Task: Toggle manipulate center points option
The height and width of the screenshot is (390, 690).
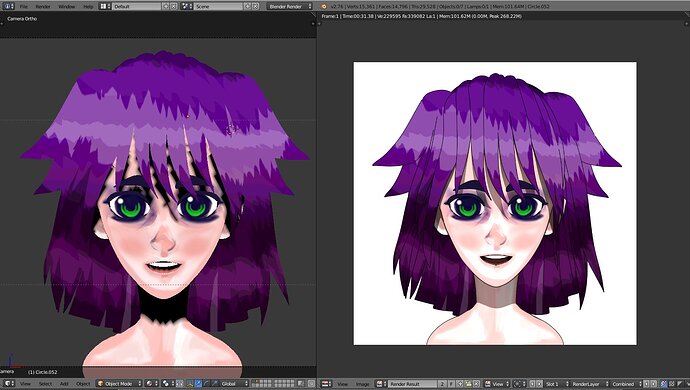Action: tap(180, 384)
